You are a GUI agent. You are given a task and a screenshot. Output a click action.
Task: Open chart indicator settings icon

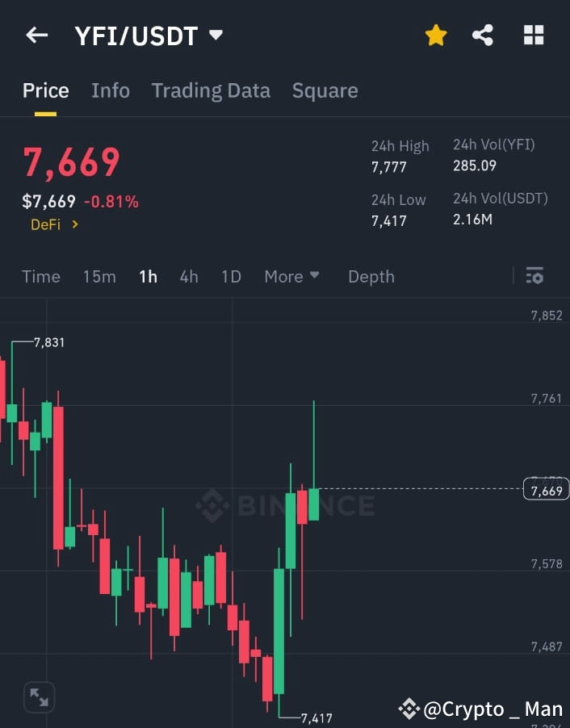click(534, 276)
